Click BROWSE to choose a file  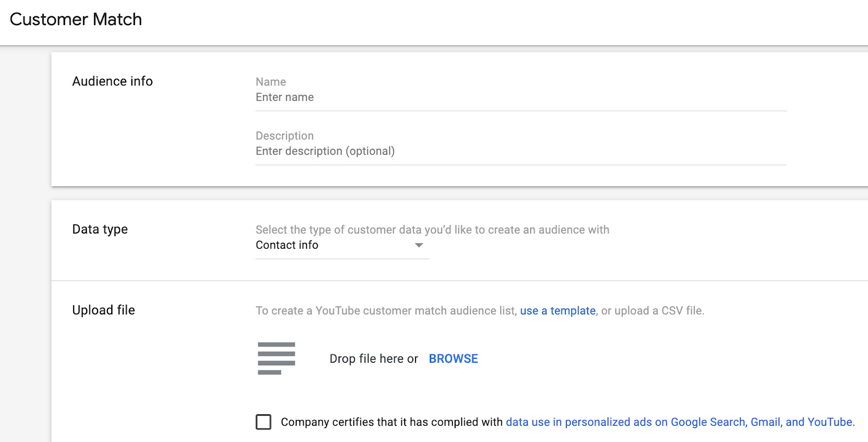[453, 359]
